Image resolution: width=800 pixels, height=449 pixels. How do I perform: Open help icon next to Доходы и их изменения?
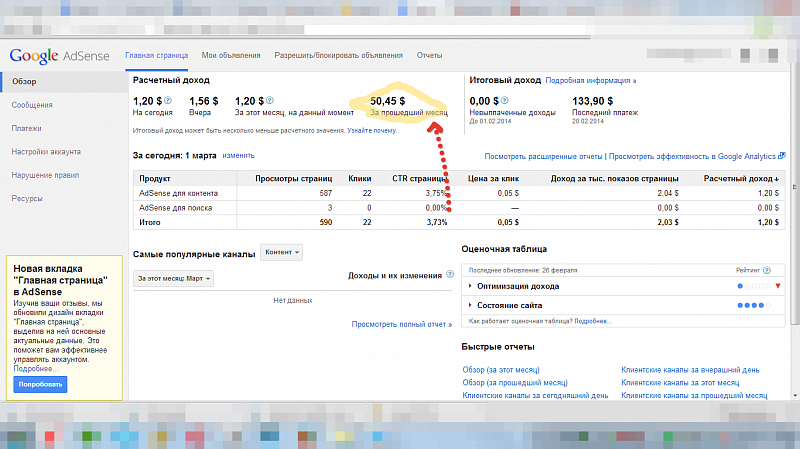[x=450, y=275]
